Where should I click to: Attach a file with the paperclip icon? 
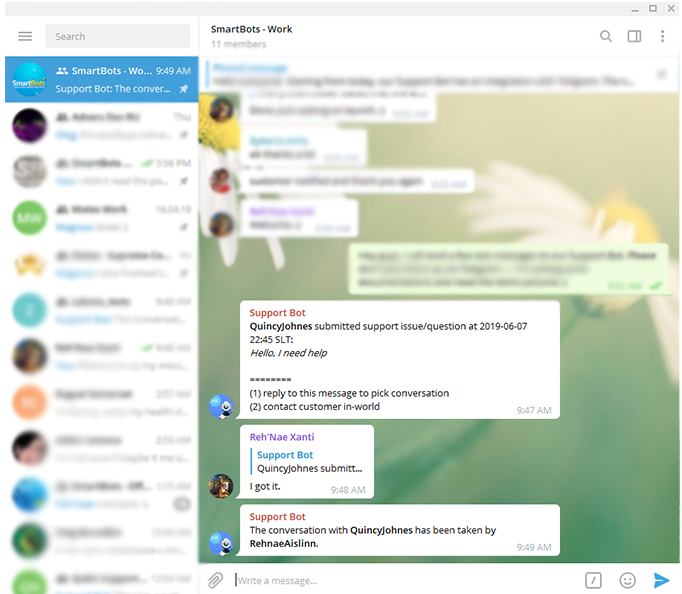pos(215,580)
